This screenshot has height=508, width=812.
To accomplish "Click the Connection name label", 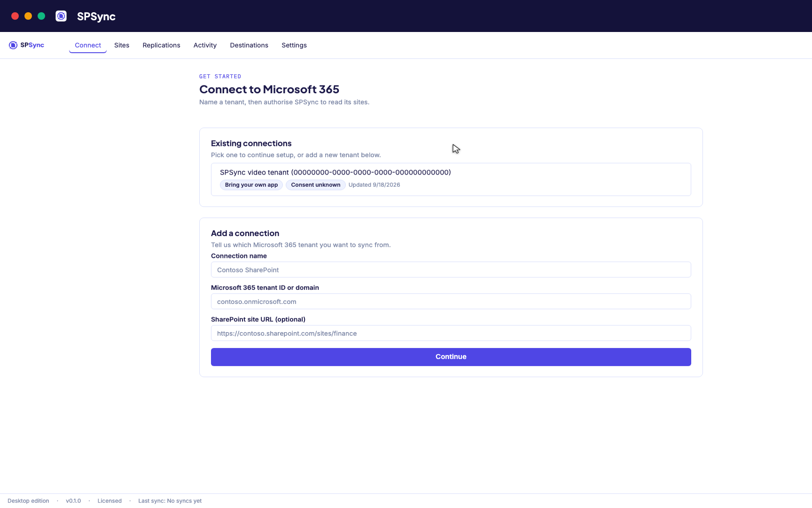I will (239, 256).
